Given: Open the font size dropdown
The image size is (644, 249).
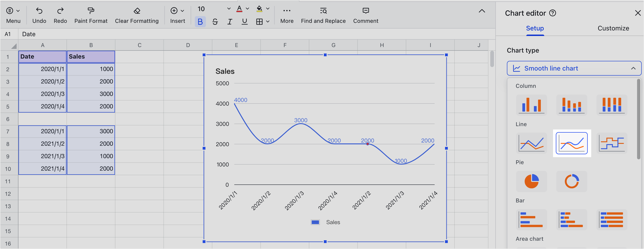Looking at the screenshot, I should (229, 9).
